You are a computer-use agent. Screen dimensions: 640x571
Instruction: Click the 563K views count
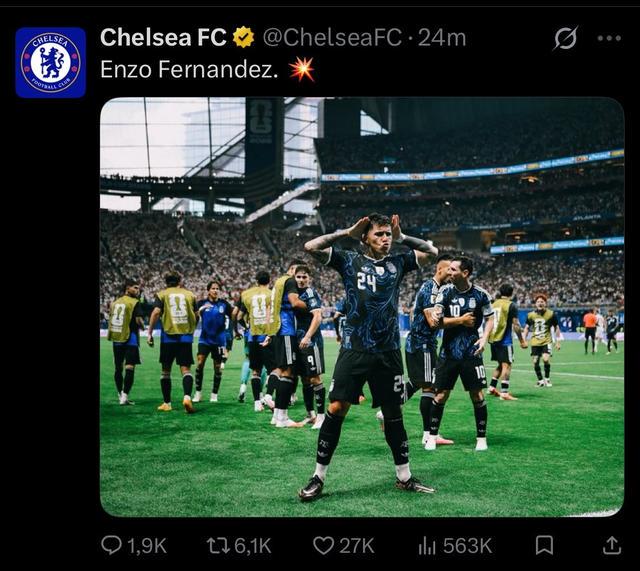coord(467,546)
